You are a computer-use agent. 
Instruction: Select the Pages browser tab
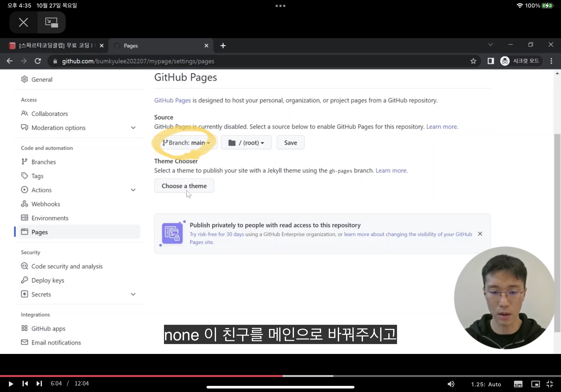(x=160, y=46)
